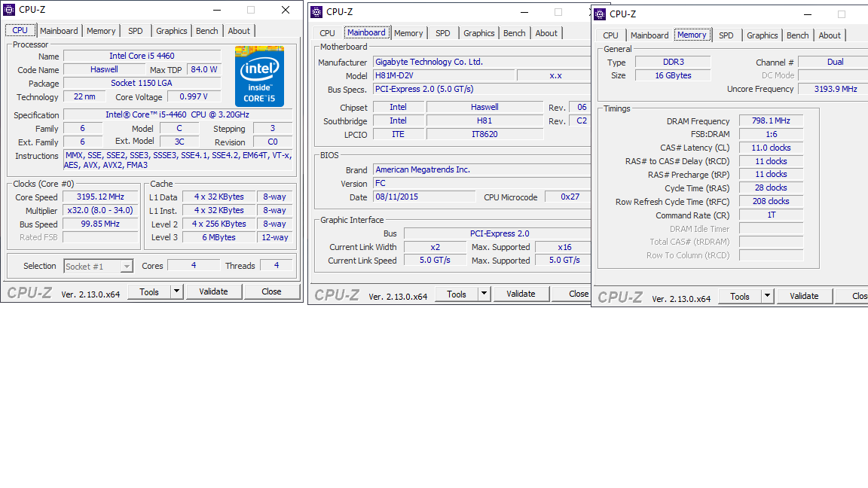Click memory type DDR3 value

[673, 62]
